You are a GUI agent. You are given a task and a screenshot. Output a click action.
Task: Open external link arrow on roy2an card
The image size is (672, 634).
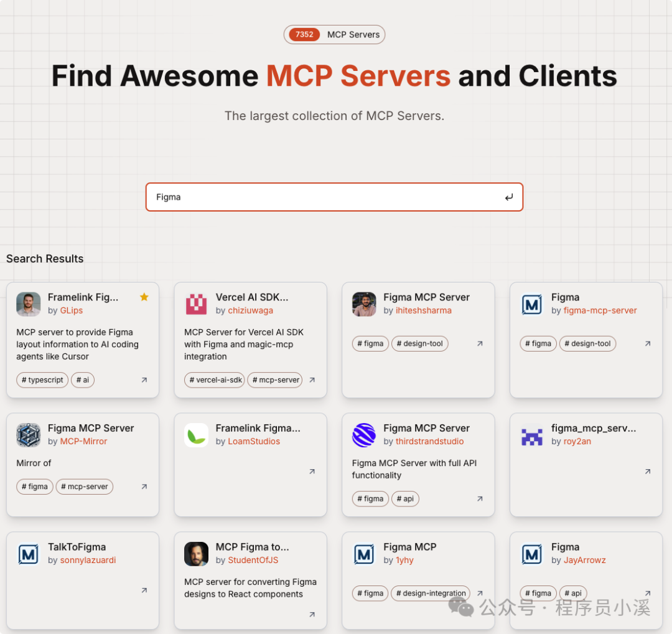click(x=648, y=472)
